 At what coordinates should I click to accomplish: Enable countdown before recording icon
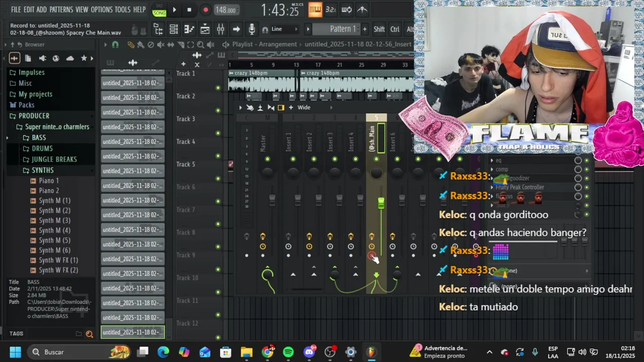(x=331, y=10)
